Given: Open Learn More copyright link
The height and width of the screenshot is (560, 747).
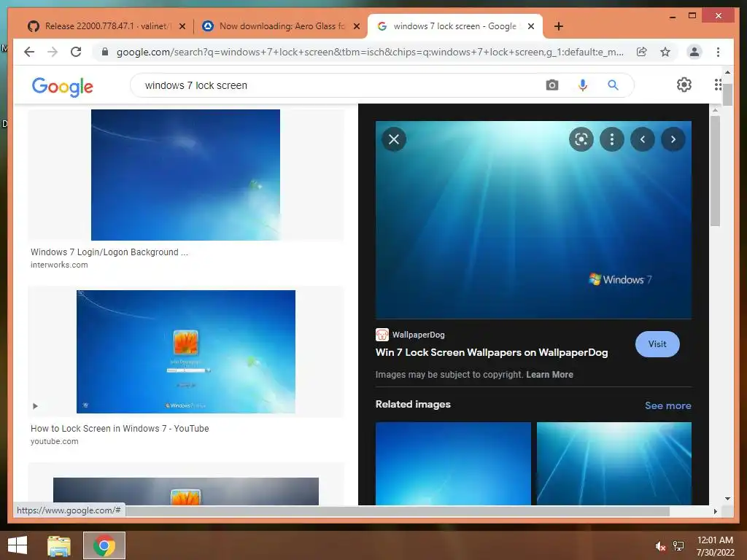Looking at the screenshot, I should 549,375.
